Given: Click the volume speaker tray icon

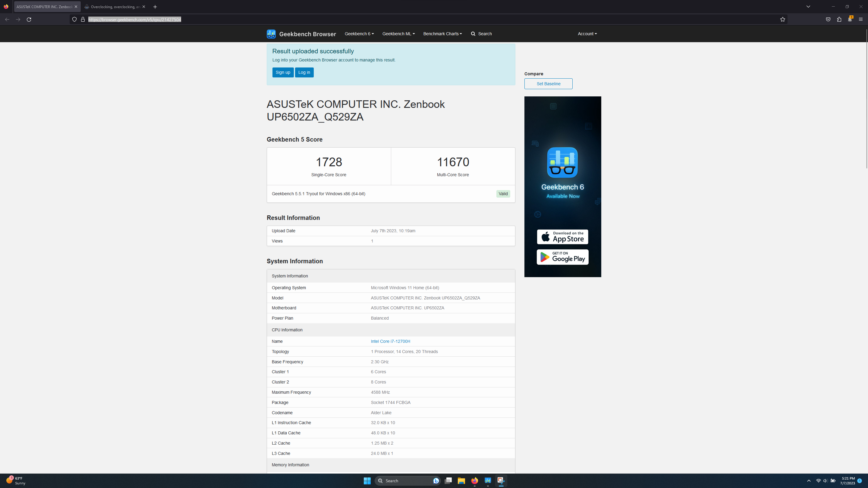Looking at the screenshot, I should [x=825, y=481].
